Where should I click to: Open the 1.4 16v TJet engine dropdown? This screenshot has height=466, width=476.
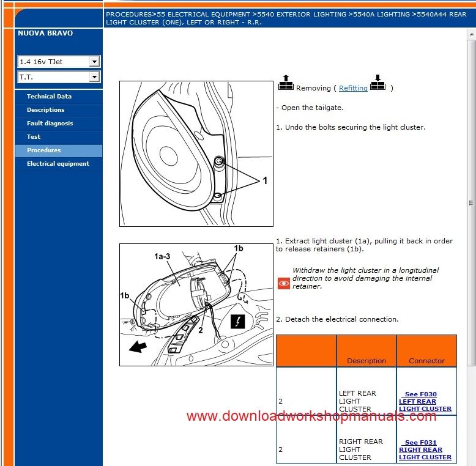click(x=59, y=62)
